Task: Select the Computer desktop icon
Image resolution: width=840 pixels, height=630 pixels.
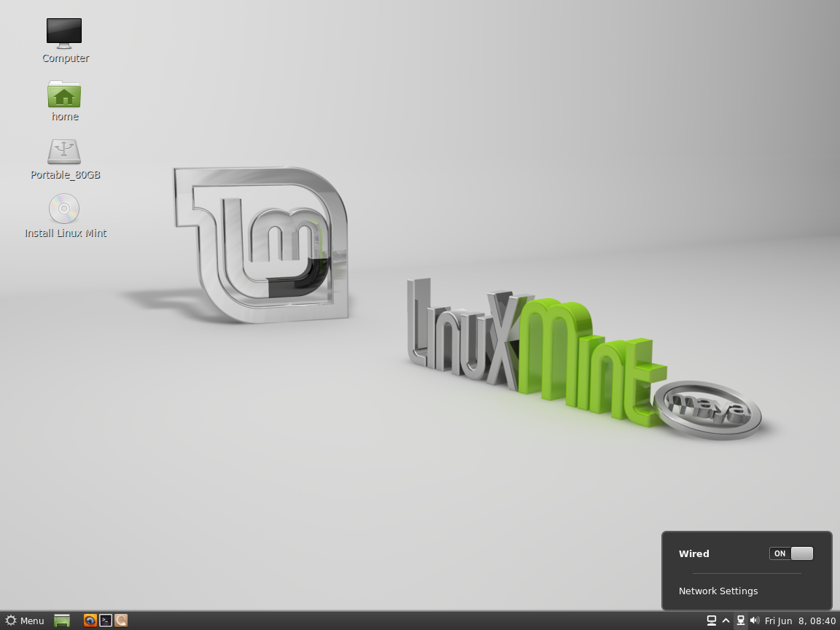Action: (64, 34)
